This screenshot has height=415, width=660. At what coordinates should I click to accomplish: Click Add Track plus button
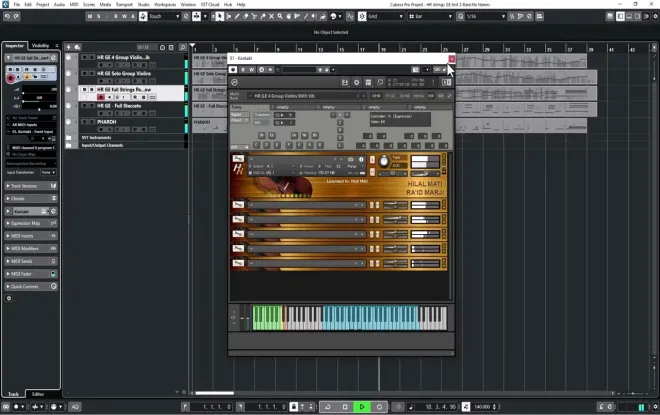(69, 47)
